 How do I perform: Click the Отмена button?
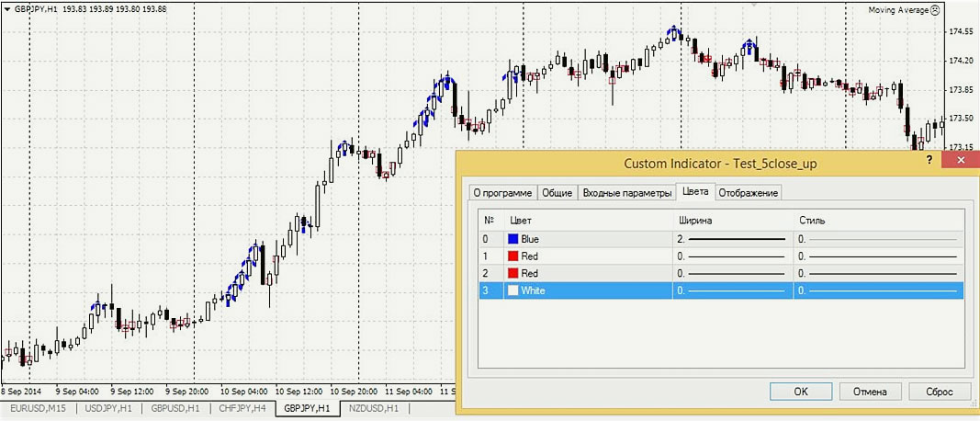click(x=870, y=392)
